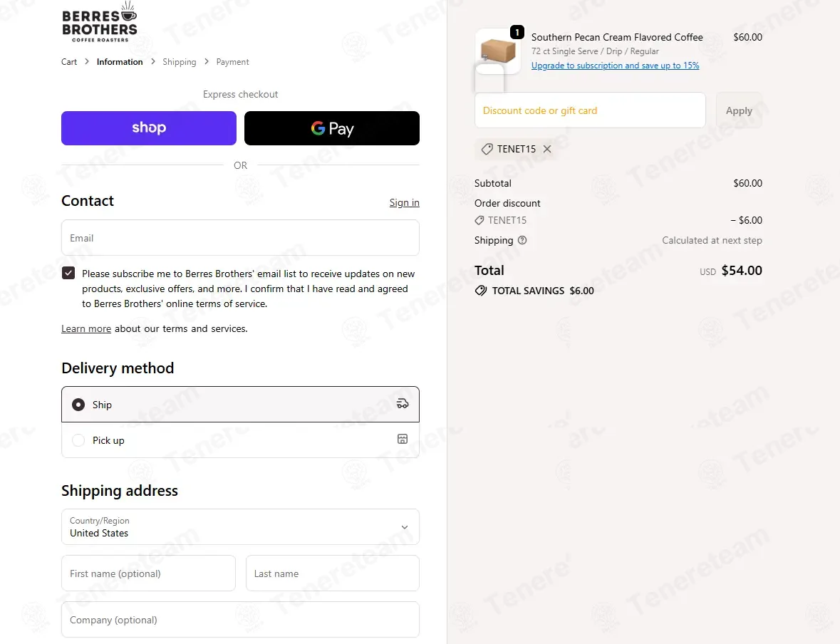Viewport: 840px width, 644px height.
Task: Click the store icon in Pick up option
Action: coord(403,440)
